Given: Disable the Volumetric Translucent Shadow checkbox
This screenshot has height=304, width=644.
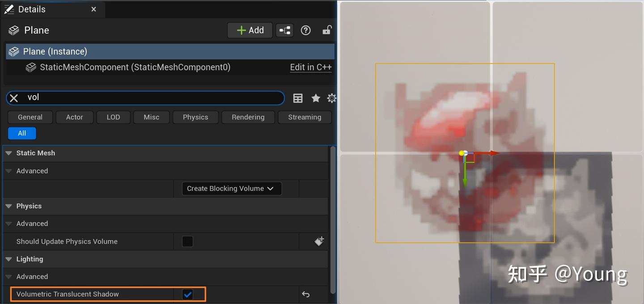Looking at the screenshot, I should [187, 294].
